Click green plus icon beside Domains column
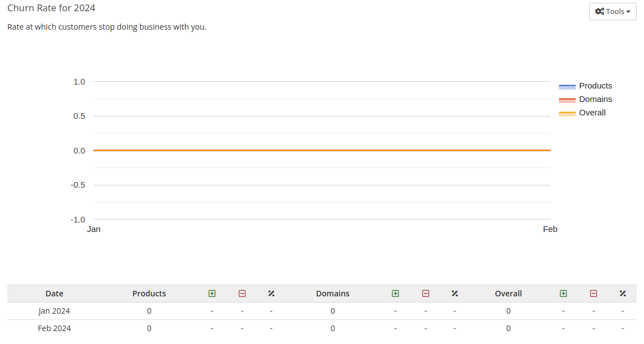Image resolution: width=644 pixels, height=344 pixels. coord(396,294)
